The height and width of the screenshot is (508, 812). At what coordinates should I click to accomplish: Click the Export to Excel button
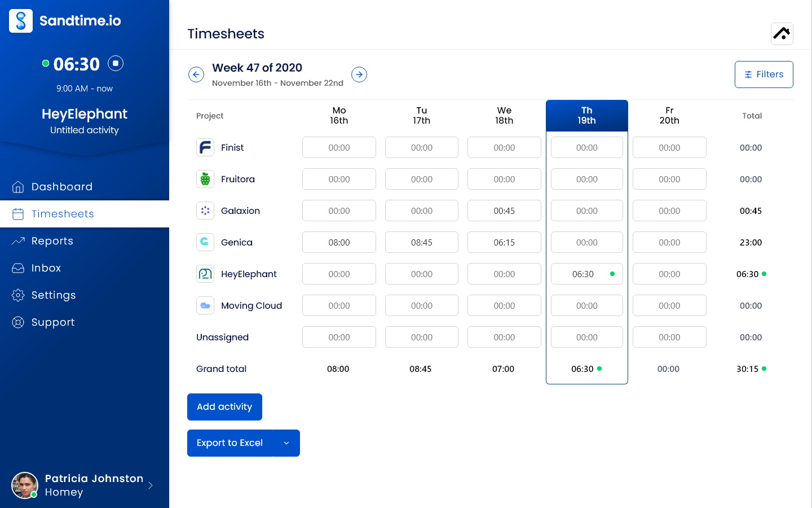coord(230,443)
